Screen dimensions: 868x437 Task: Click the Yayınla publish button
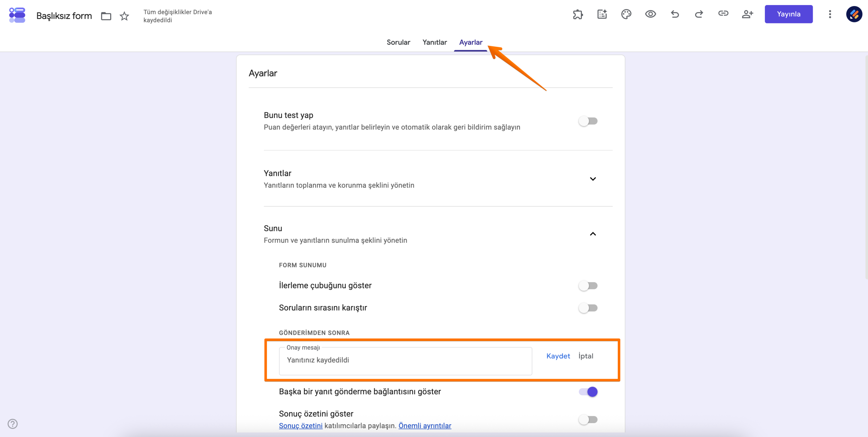789,14
